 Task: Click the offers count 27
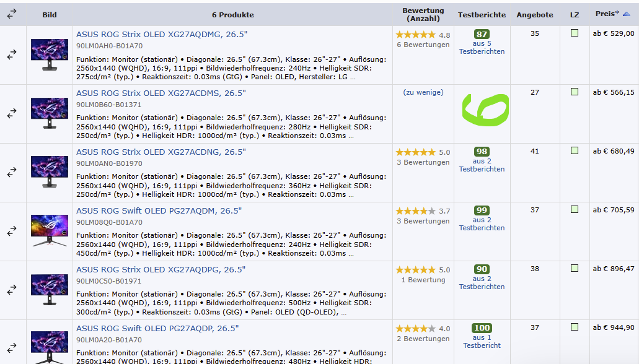[x=535, y=92]
